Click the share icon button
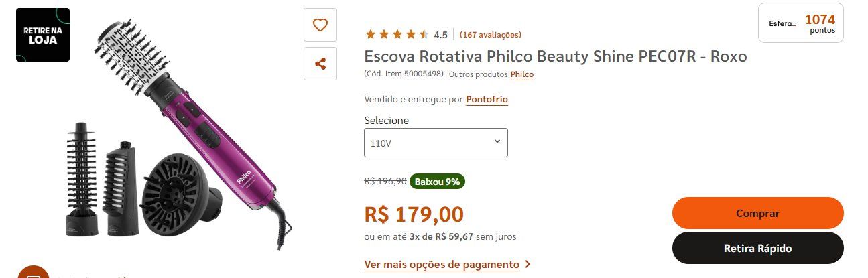 pos(320,64)
